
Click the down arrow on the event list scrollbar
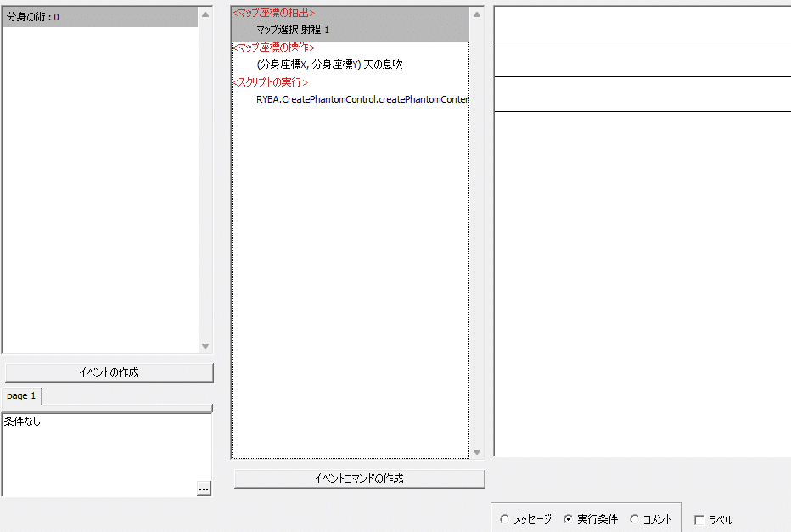pos(205,345)
